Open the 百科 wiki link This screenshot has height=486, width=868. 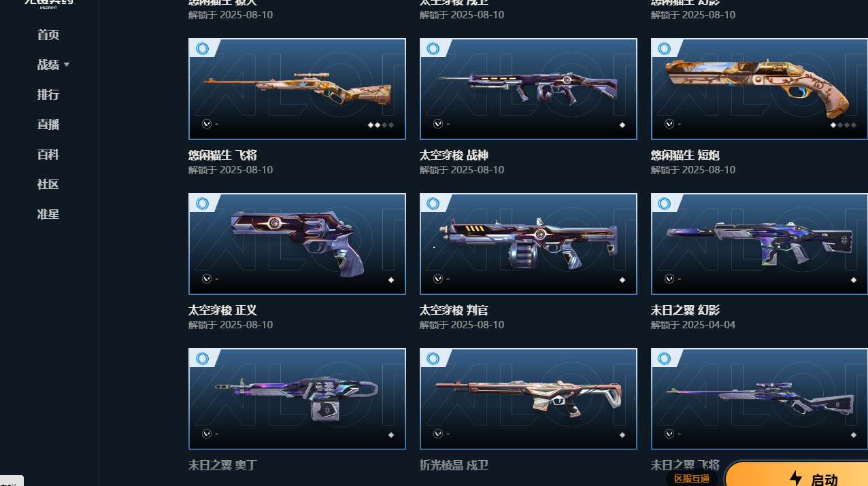48,154
